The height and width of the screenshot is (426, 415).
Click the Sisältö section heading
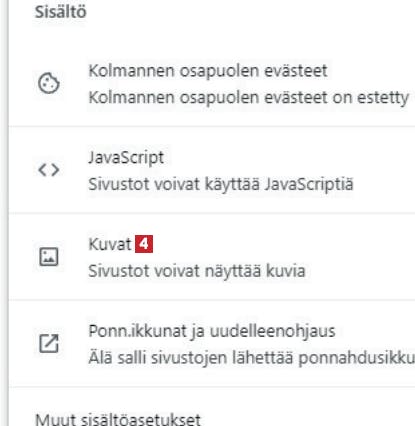(x=61, y=12)
